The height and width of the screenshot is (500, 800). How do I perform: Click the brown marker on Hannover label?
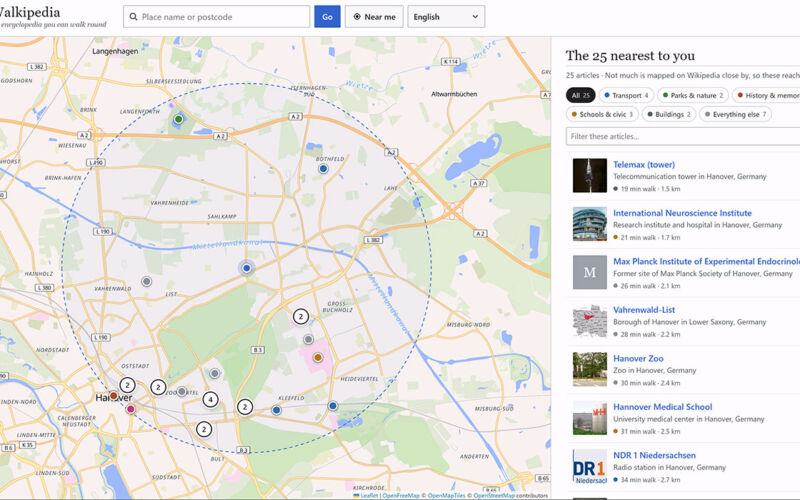[x=113, y=395]
